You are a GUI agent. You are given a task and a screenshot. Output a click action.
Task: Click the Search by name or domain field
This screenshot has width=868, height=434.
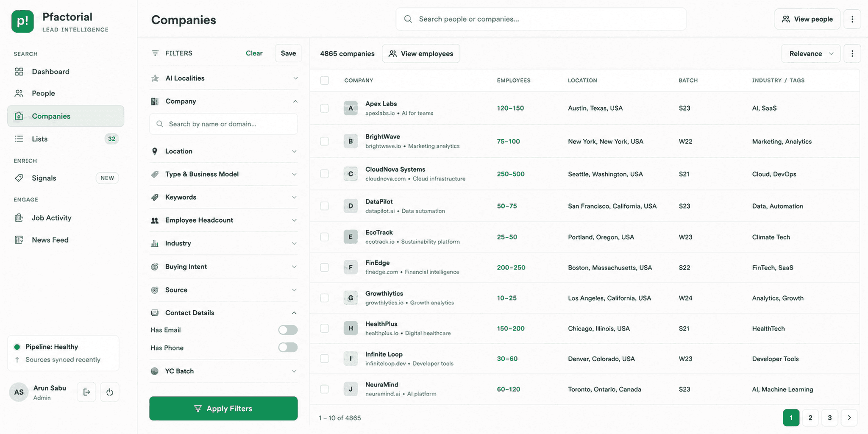pyautogui.click(x=223, y=124)
